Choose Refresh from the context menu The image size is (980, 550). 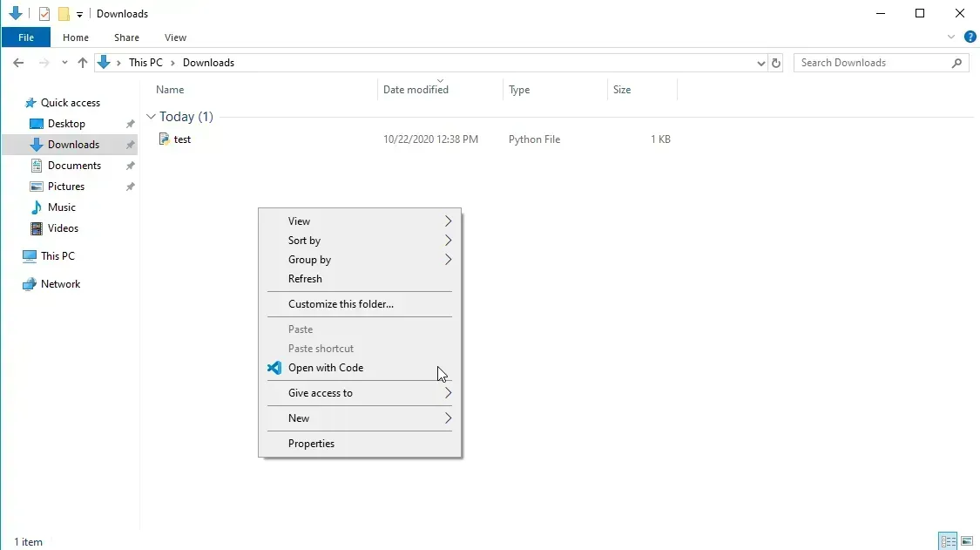[360, 279]
